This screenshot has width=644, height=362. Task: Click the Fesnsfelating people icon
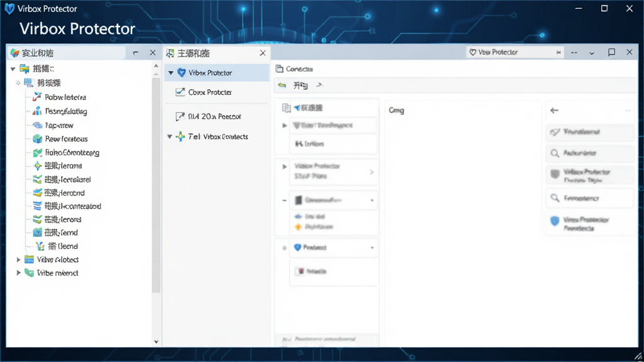pyautogui.click(x=37, y=111)
